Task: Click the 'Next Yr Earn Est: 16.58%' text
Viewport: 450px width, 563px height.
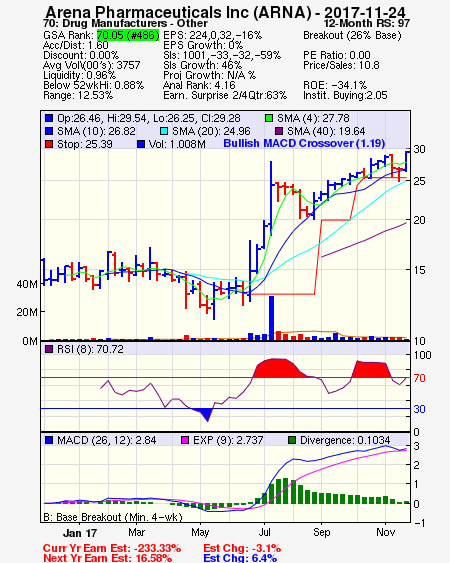Action: 107,558
